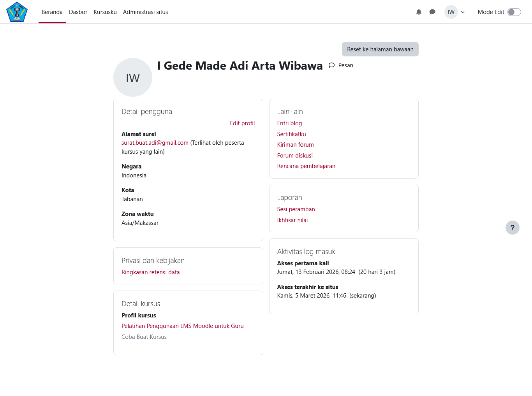Viewport: 532px width, 396px height.
Task: Open Ringkasan retensi data link
Action: (150, 272)
